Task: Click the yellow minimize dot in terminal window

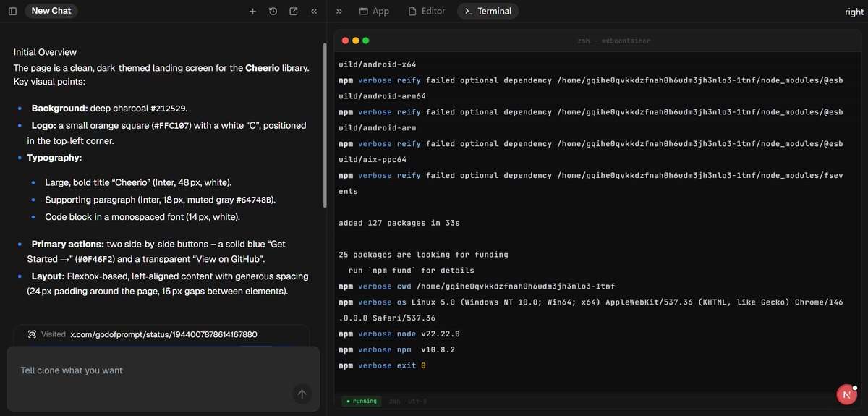Action: pyautogui.click(x=355, y=41)
